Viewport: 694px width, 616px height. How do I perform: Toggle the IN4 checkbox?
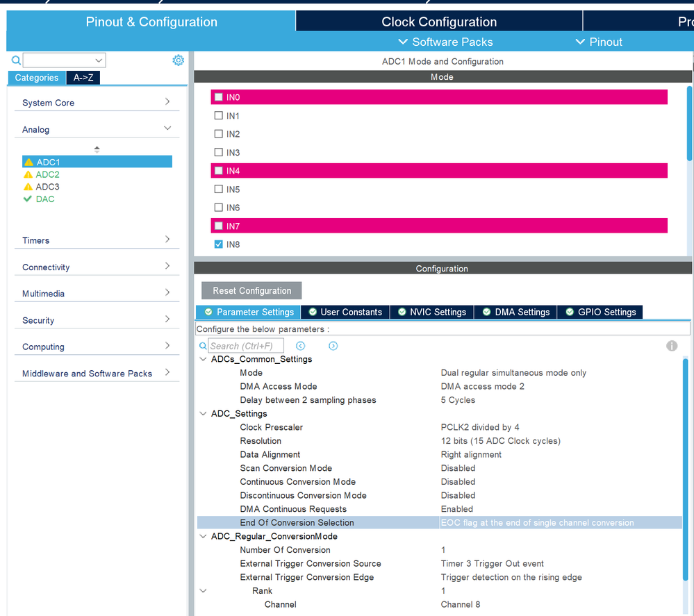(x=218, y=170)
